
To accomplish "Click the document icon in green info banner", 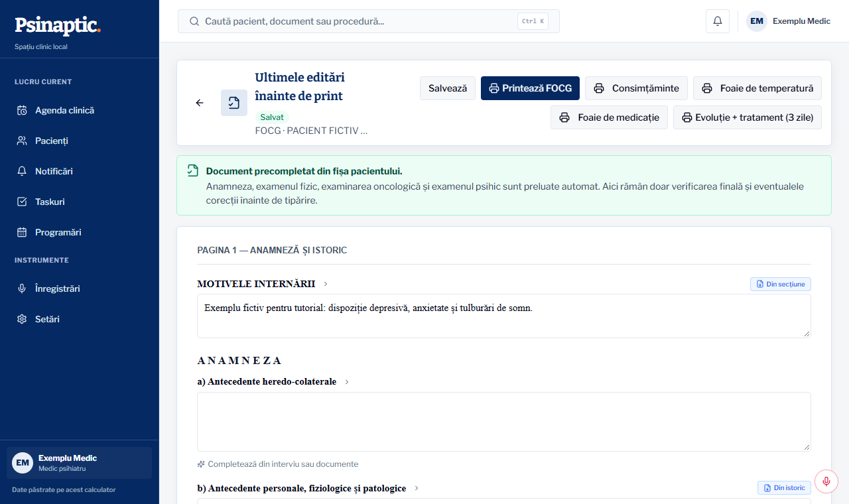I will (x=192, y=170).
